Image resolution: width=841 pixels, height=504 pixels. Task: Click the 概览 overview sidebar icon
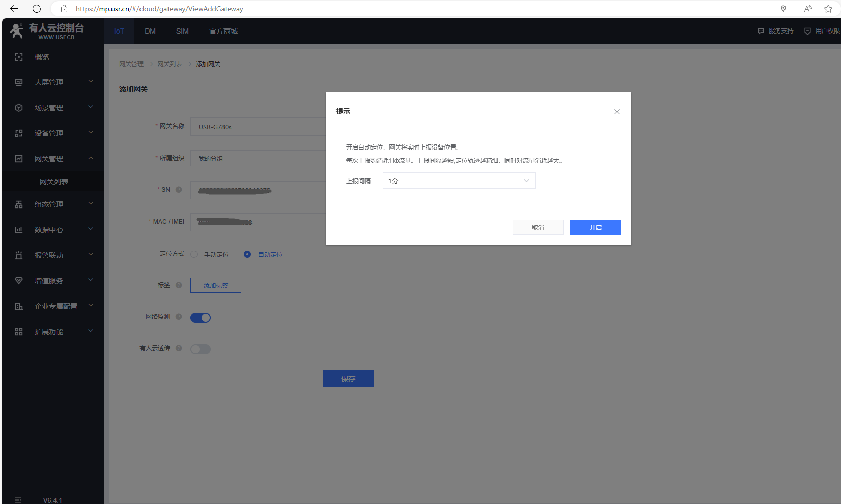(x=19, y=57)
